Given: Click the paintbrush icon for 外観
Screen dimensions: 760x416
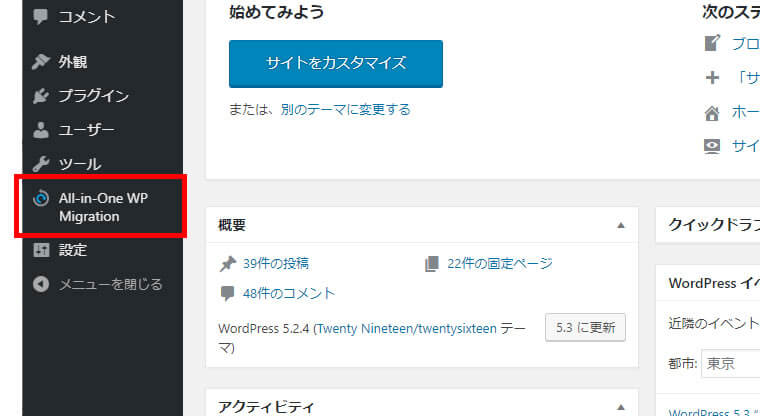Looking at the screenshot, I should click(41, 62).
